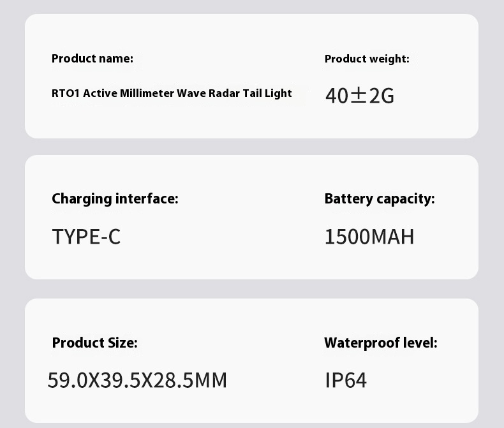Click the "Battery capacity:" label
This screenshot has width=504, height=428.
pyautogui.click(x=380, y=199)
